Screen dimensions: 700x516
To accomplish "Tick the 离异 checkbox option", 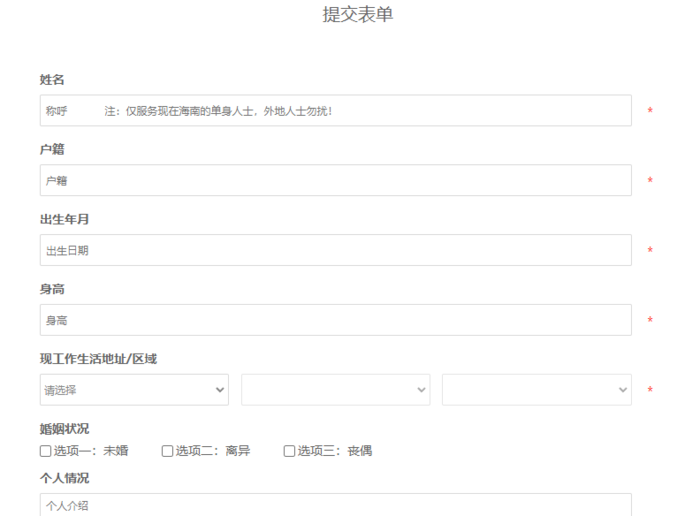I will [x=168, y=451].
